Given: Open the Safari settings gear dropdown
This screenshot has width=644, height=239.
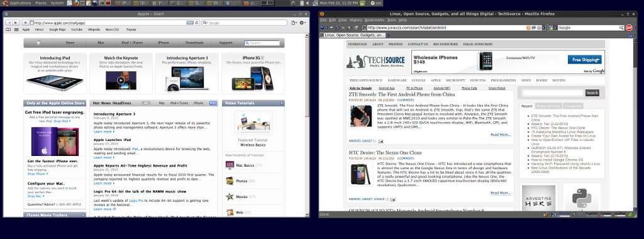Looking at the screenshot, I should click(303, 23).
